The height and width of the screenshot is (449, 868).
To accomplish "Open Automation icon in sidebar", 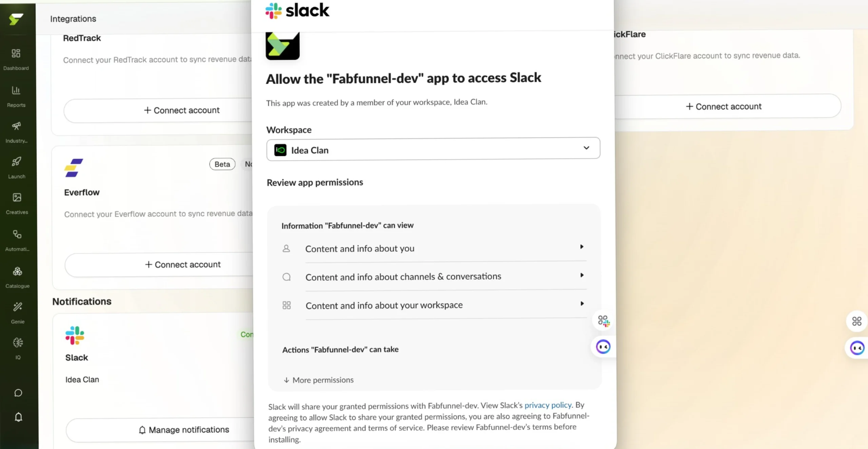I will click(x=17, y=234).
